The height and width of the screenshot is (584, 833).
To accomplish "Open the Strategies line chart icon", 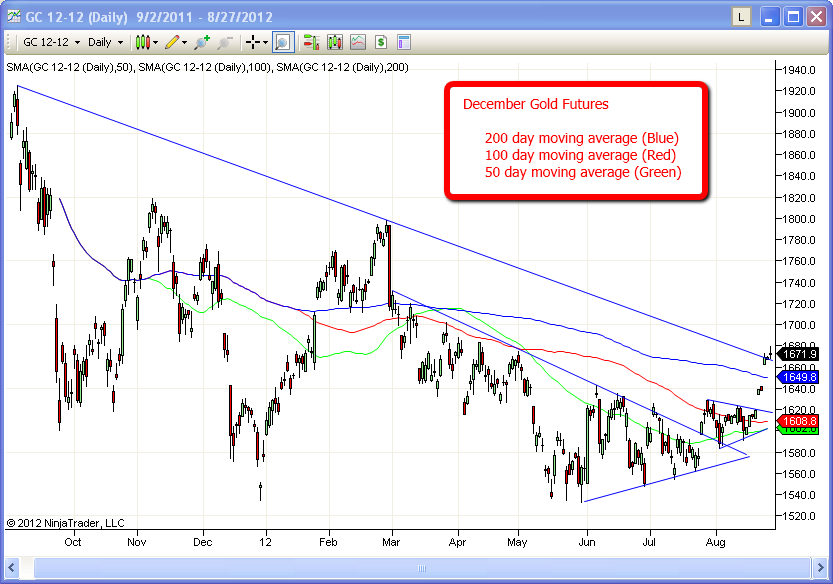I will (357, 42).
